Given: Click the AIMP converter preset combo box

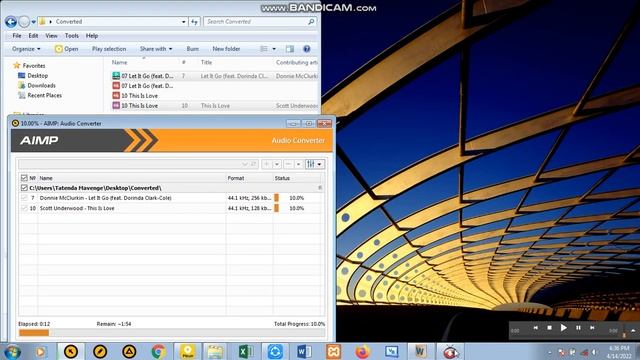Looking at the screenshot, I should click(138, 164).
